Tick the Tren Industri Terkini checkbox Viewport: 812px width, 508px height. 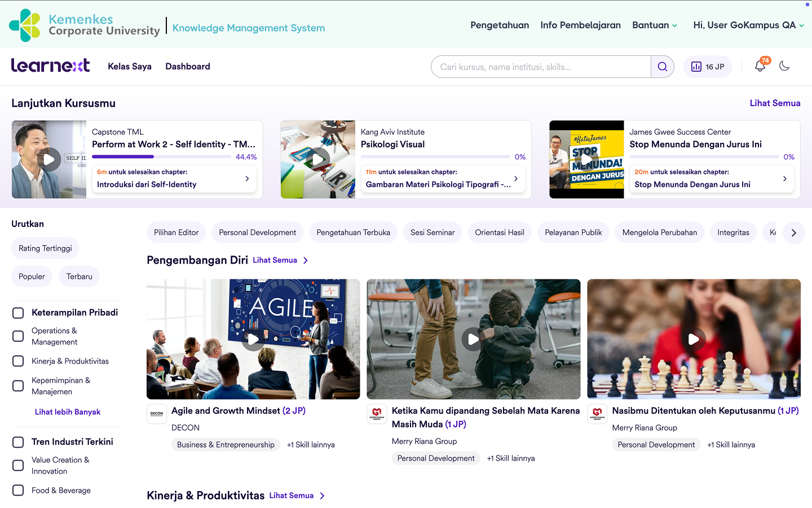click(18, 442)
